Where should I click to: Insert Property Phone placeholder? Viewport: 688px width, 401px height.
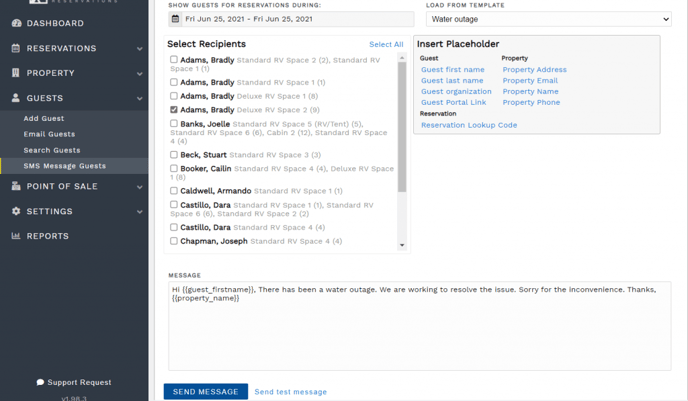tap(531, 102)
